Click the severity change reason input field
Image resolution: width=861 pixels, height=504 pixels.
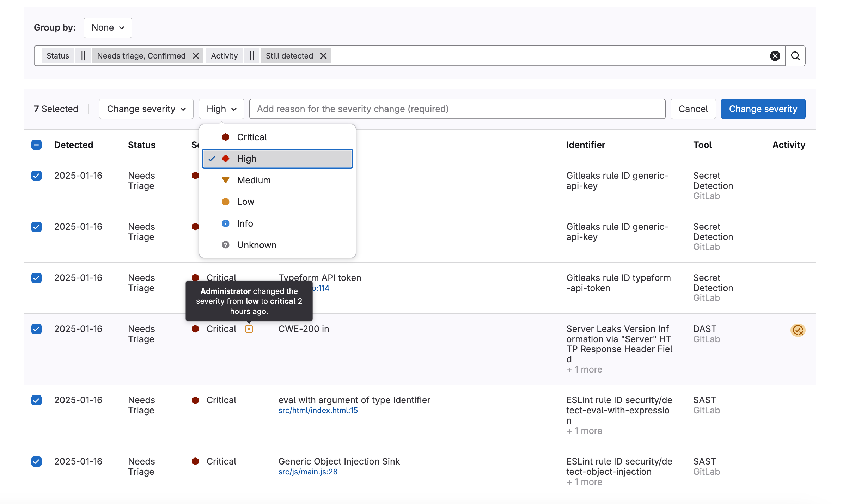(457, 109)
